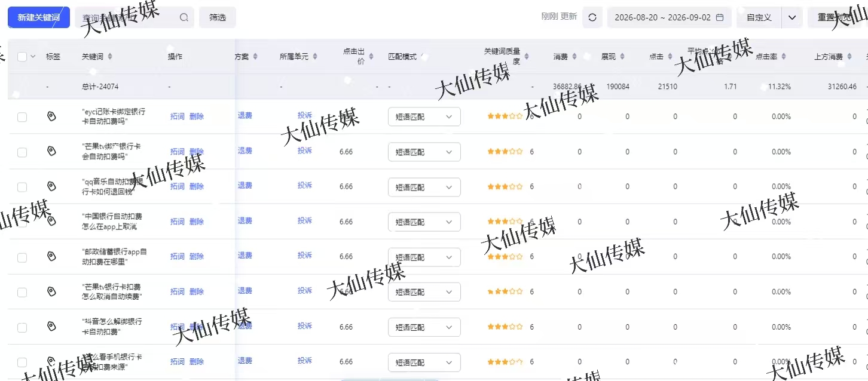868x381 pixels.
Task: Click 拓词 in the 邮政储蓄银行app row
Action: tap(178, 256)
